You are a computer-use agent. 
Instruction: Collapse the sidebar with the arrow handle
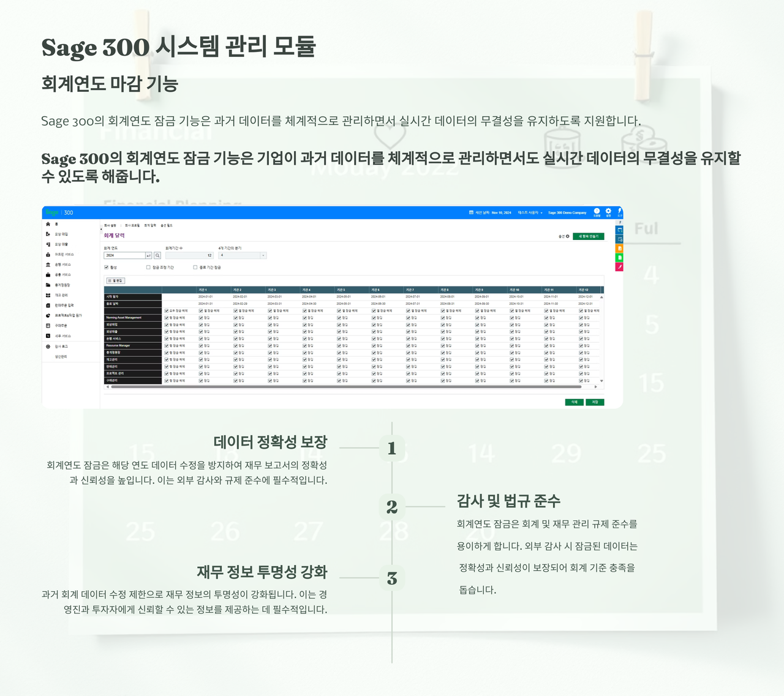(x=101, y=229)
